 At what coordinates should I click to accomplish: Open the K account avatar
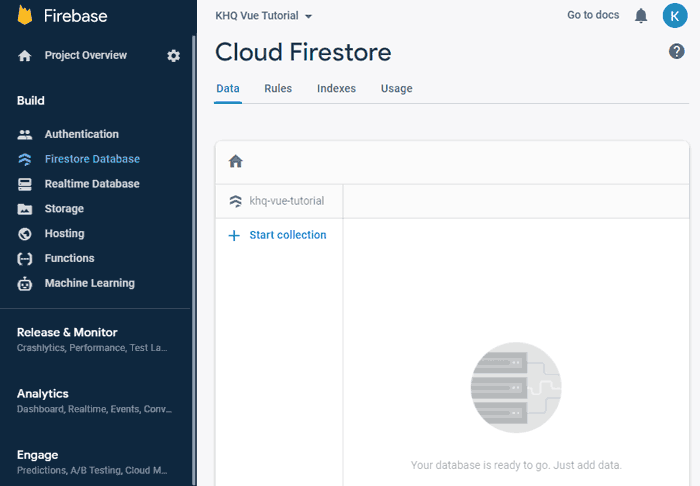click(675, 16)
